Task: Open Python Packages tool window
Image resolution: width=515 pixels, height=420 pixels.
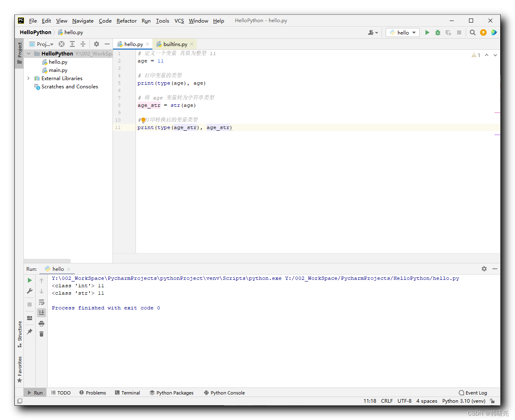Action: [x=171, y=393]
